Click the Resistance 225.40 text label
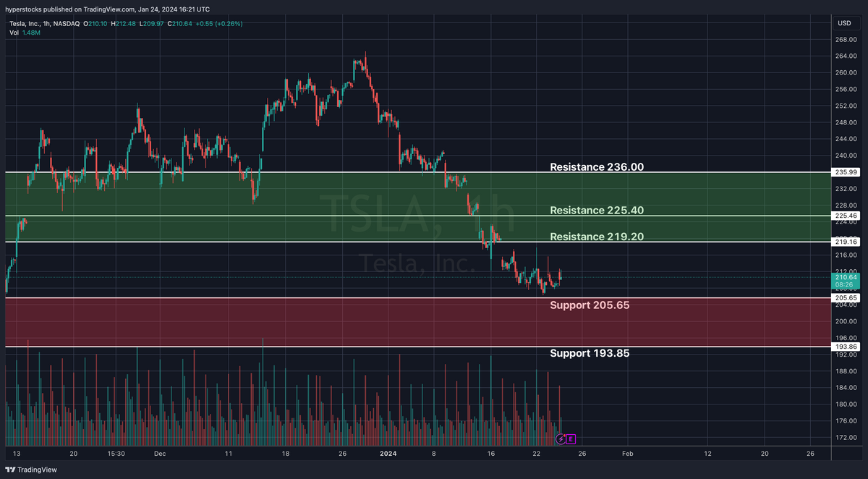 coord(597,210)
